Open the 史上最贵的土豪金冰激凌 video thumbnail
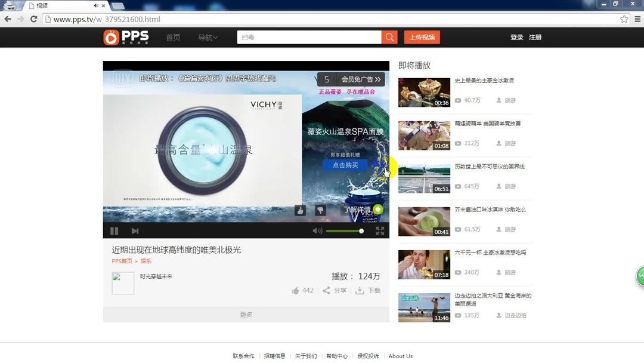 (x=424, y=92)
